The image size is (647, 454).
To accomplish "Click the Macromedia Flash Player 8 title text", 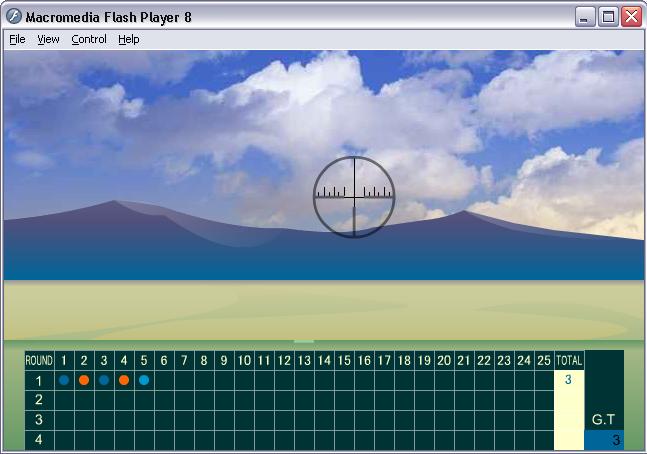I will [109, 17].
